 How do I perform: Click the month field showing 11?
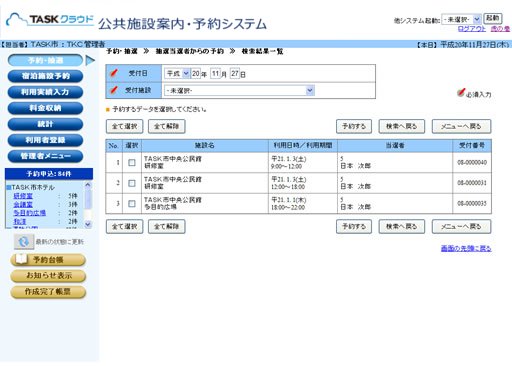(x=216, y=73)
